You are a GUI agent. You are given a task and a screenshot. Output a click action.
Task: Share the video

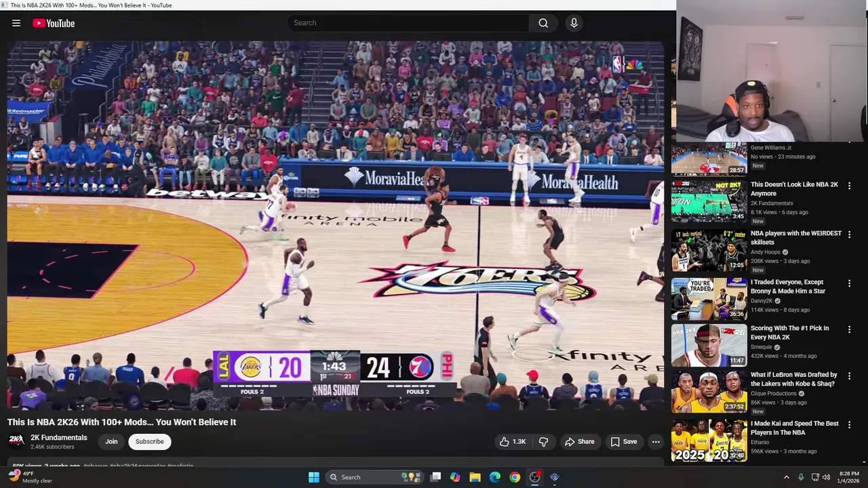[x=579, y=442]
